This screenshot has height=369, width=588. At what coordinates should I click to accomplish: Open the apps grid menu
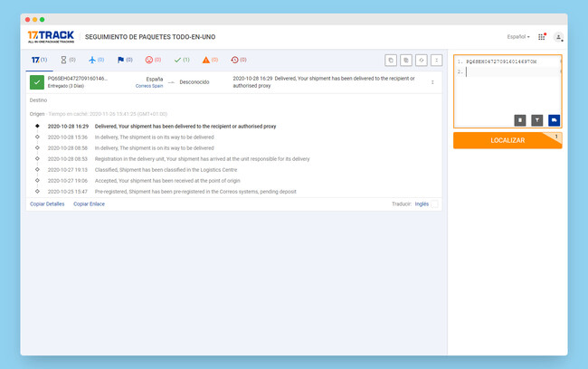pos(542,37)
